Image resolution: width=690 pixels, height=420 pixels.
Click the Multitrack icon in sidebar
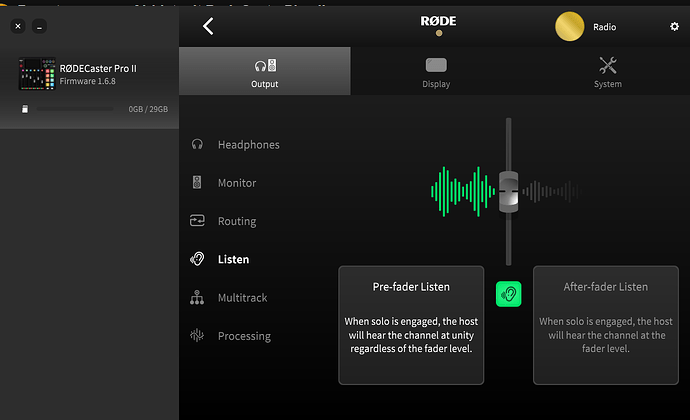click(x=197, y=298)
